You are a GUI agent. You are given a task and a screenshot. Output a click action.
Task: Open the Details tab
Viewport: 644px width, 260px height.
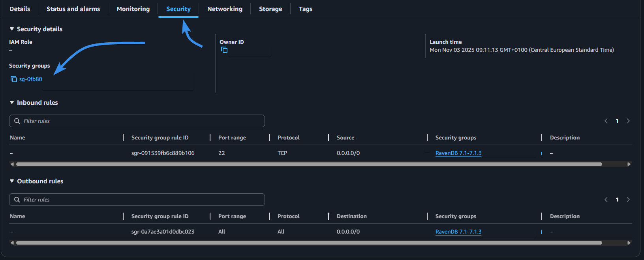pyautogui.click(x=20, y=9)
